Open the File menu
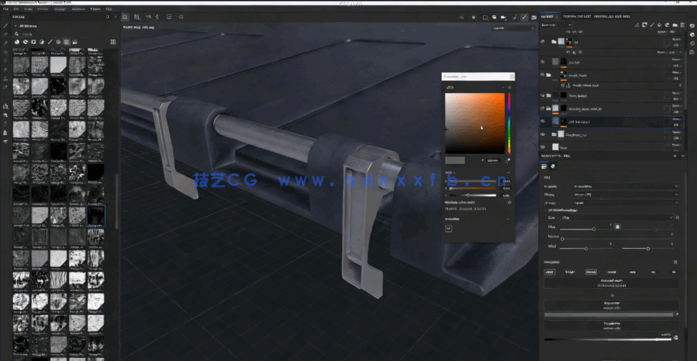 (5, 8)
